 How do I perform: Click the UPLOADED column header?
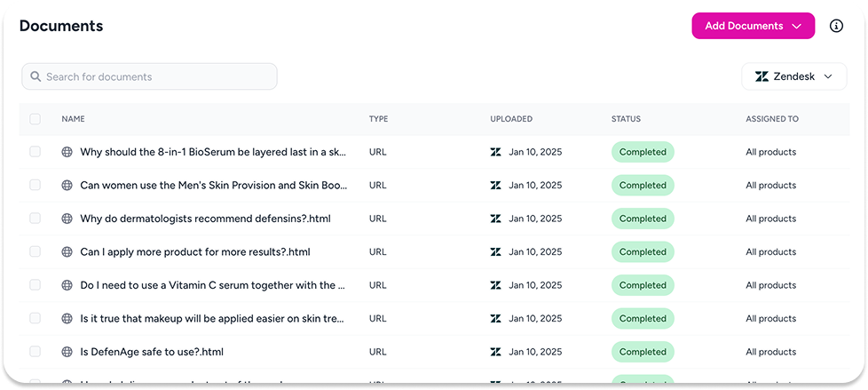(511, 119)
